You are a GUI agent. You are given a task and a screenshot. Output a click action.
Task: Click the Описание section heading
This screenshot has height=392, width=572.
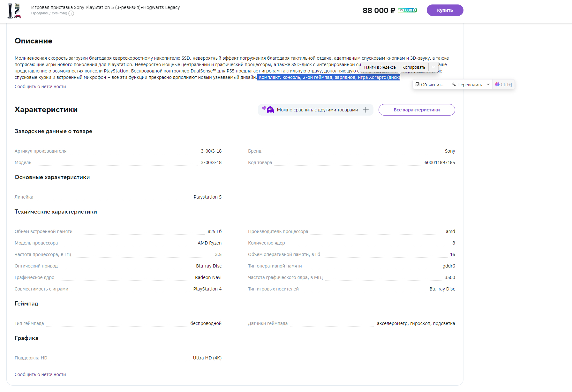point(34,41)
